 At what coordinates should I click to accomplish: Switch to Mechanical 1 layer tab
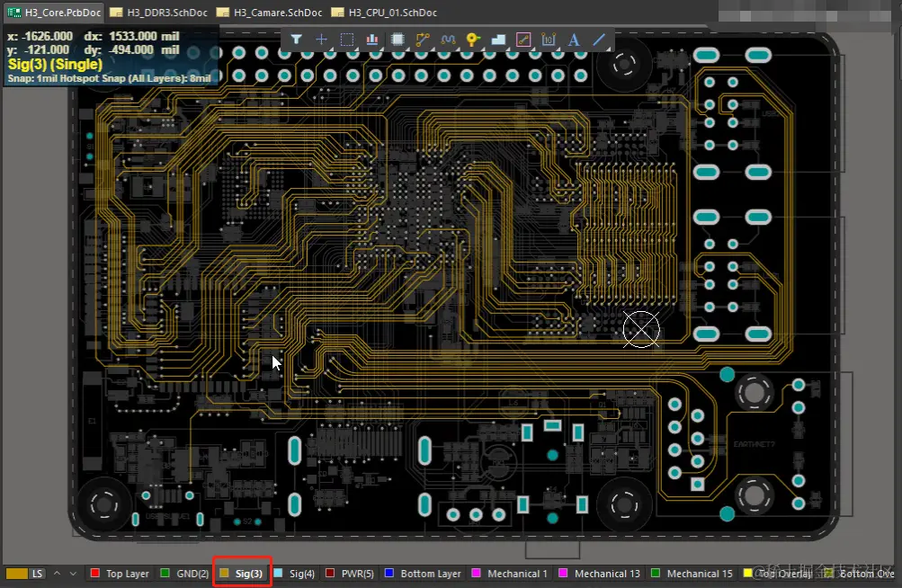509,574
